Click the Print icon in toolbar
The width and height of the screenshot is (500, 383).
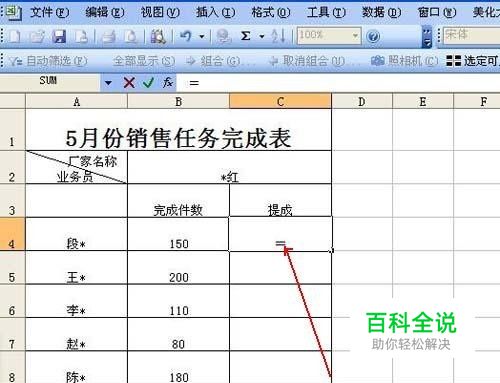(x=109, y=36)
